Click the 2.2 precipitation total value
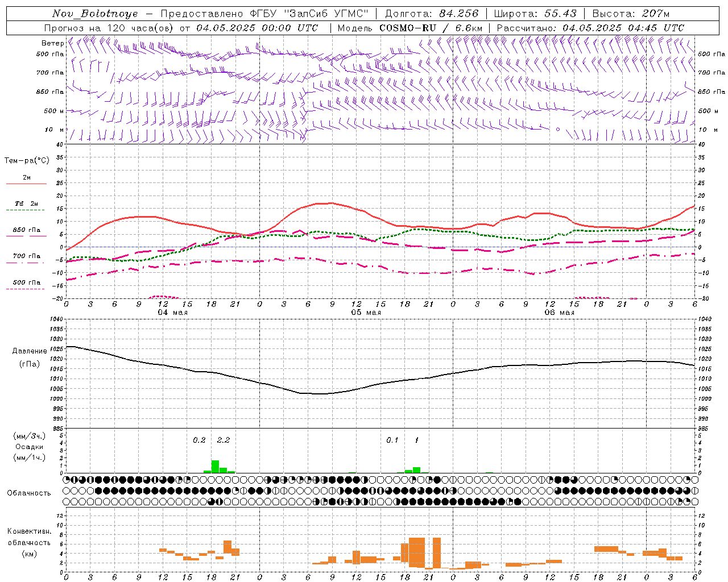The height and width of the screenshot is (582, 728). pos(224,440)
